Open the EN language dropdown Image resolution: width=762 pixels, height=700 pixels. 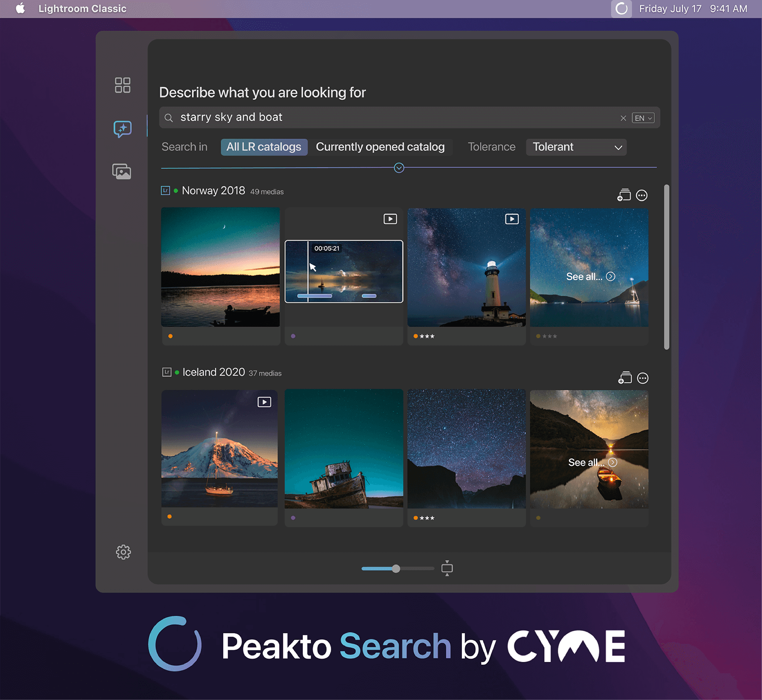[x=643, y=118]
